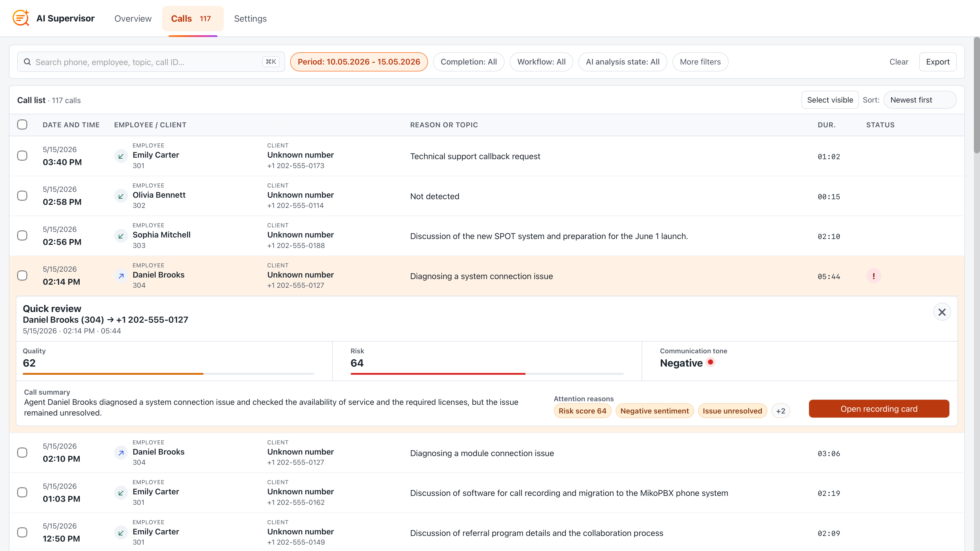
Task: Check the box for the Olivia Bennett call
Action: point(22,195)
